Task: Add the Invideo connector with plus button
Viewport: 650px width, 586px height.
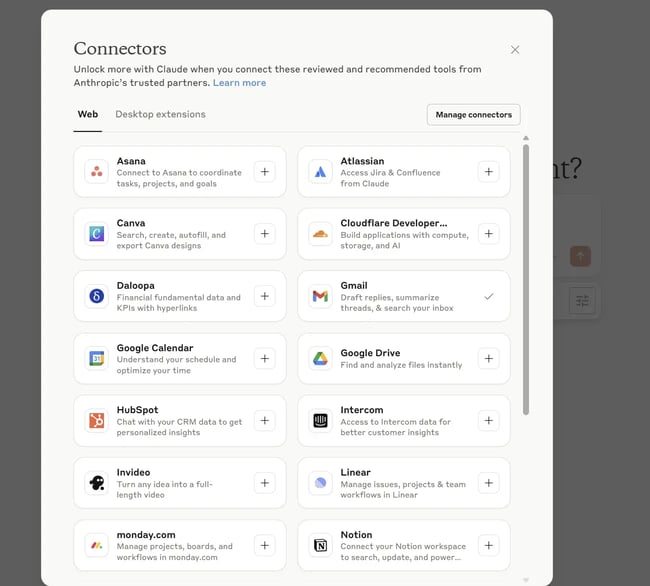Action: 265,483
